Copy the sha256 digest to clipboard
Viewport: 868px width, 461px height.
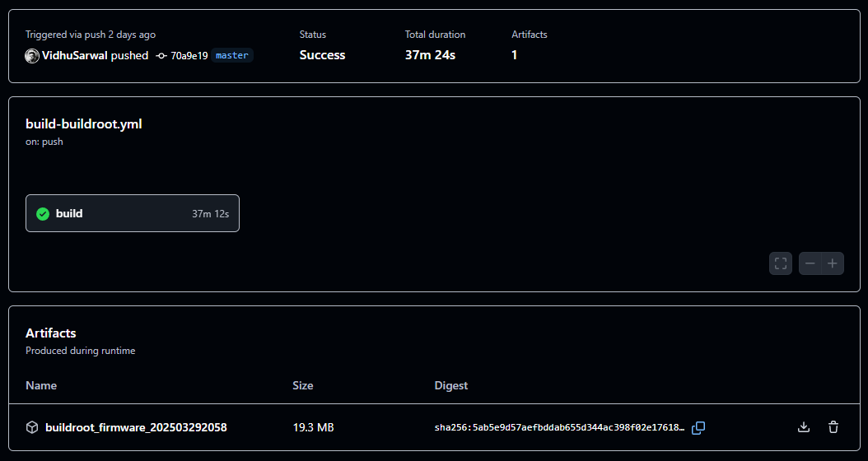tap(698, 427)
